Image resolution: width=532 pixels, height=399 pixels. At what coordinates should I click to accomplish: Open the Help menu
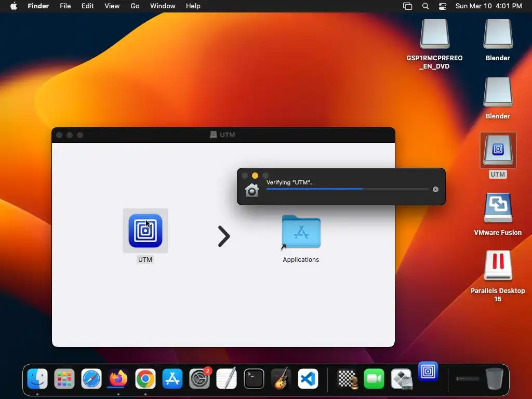click(193, 6)
